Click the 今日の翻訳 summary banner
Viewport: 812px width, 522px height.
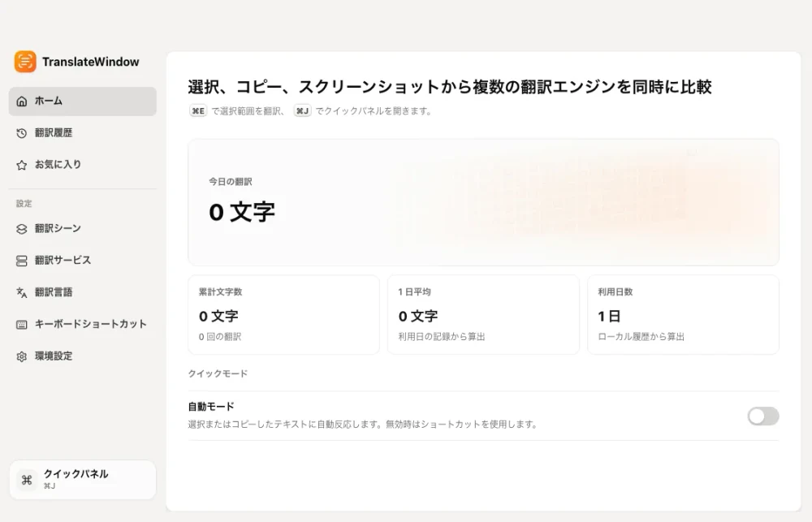[x=484, y=202]
